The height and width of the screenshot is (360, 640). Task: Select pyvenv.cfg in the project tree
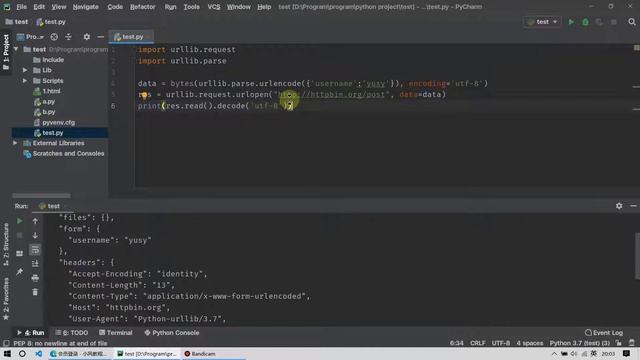(58, 122)
